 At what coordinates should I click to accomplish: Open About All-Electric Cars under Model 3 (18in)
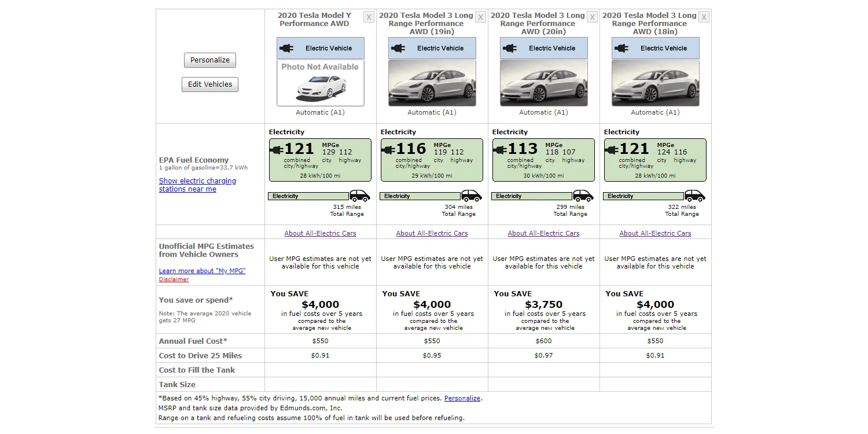point(655,233)
